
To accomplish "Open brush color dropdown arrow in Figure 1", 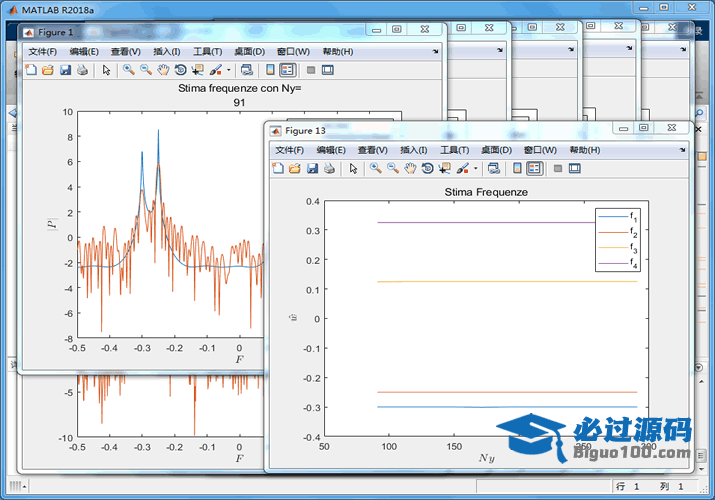I will click(228, 70).
